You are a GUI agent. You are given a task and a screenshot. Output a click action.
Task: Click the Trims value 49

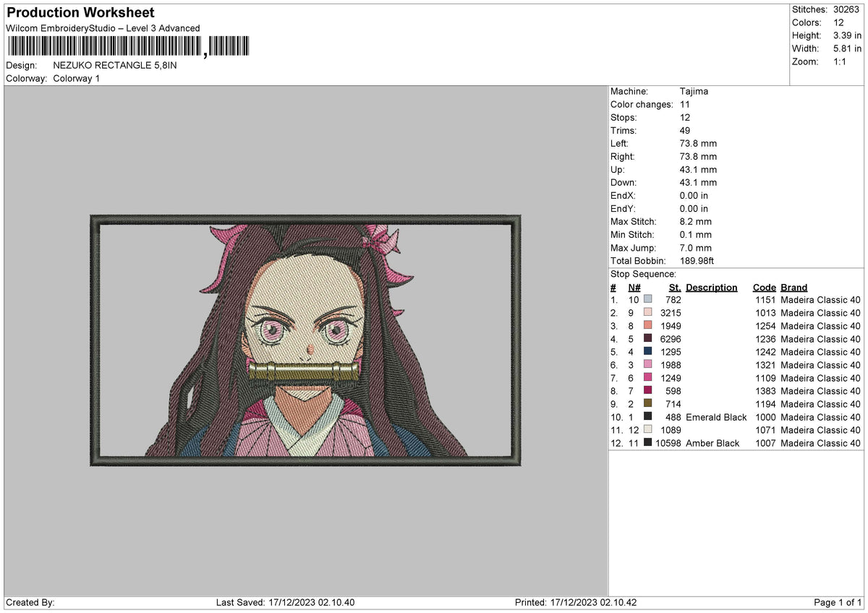(x=686, y=130)
